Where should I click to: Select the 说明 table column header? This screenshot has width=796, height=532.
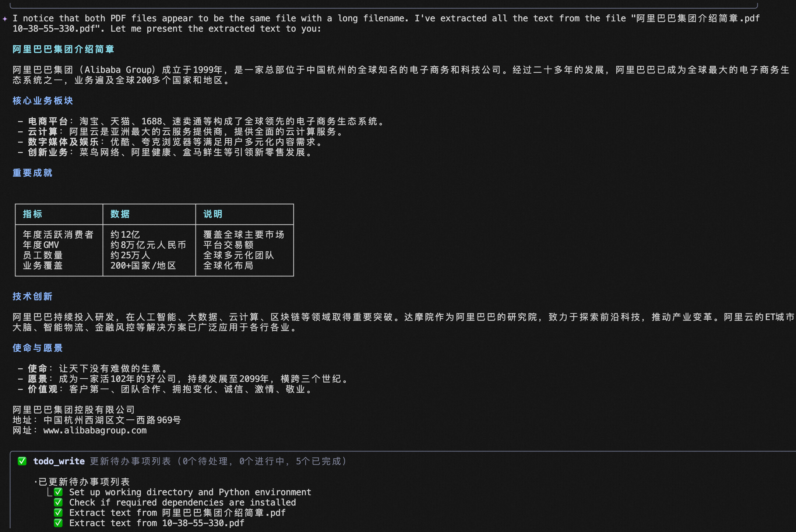[213, 214]
